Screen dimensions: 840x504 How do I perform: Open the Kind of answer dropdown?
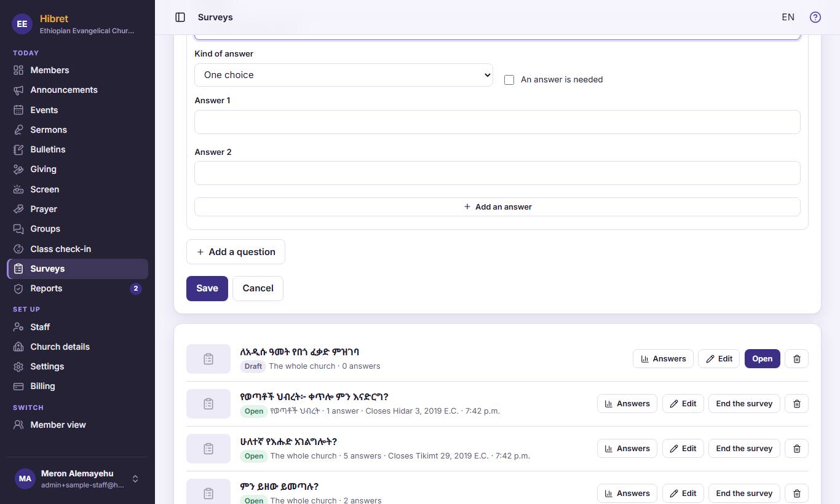pyautogui.click(x=344, y=75)
